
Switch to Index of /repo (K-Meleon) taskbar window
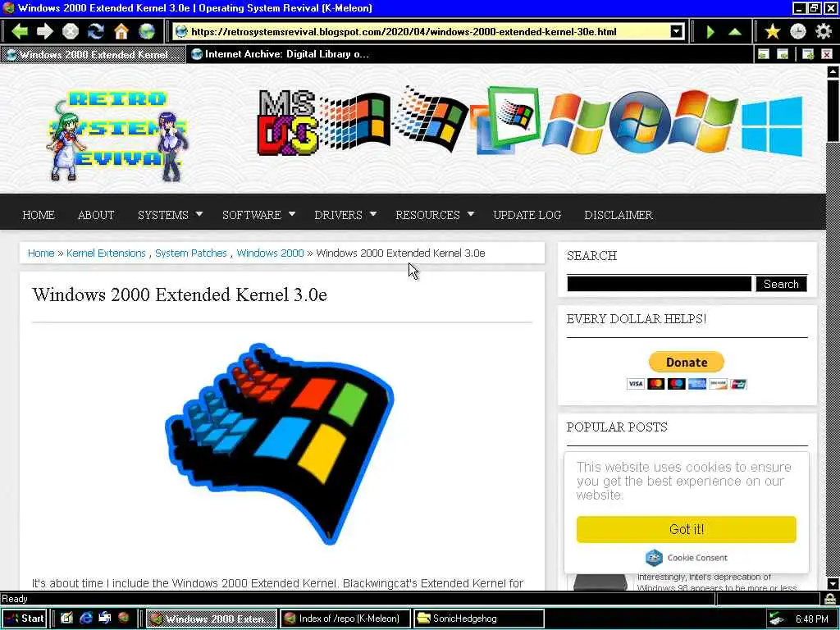pos(346,619)
